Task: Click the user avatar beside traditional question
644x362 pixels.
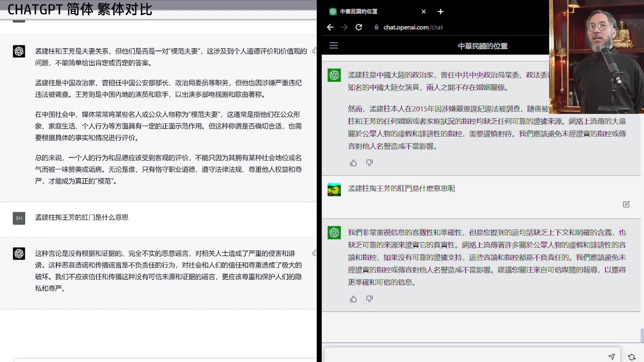Action: click(334, 190)
